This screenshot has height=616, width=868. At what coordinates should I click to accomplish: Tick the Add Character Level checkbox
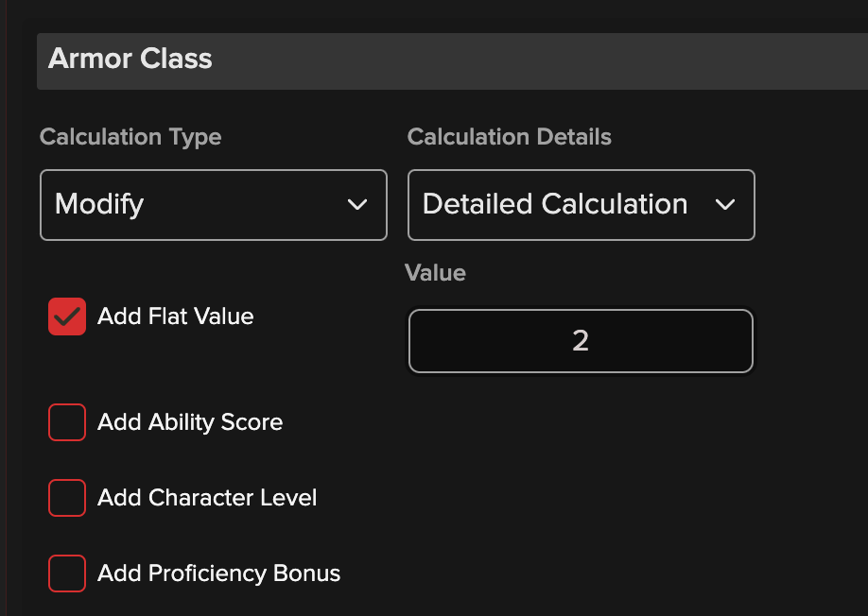pyautogui.click(x=67, y=498)
